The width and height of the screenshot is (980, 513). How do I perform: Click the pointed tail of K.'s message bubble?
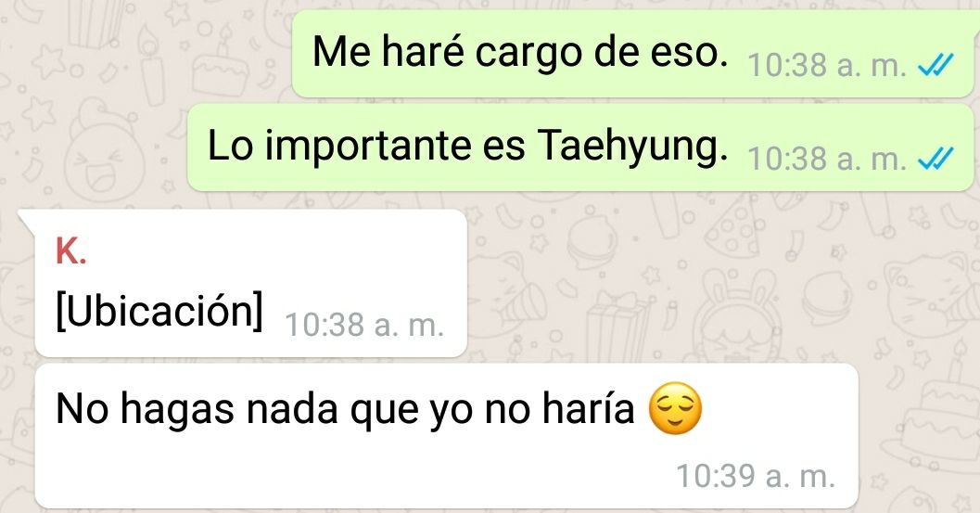tap(26, 218)
